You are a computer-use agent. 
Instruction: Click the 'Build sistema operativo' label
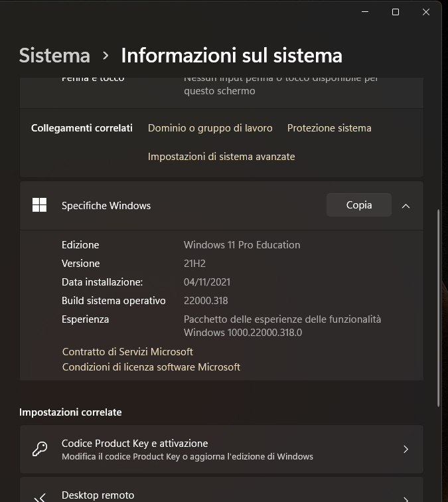pos(113,301)
